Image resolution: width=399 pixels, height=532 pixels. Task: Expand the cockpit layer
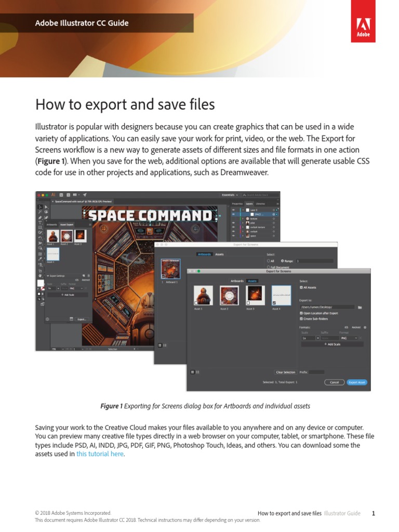(243, 231)
